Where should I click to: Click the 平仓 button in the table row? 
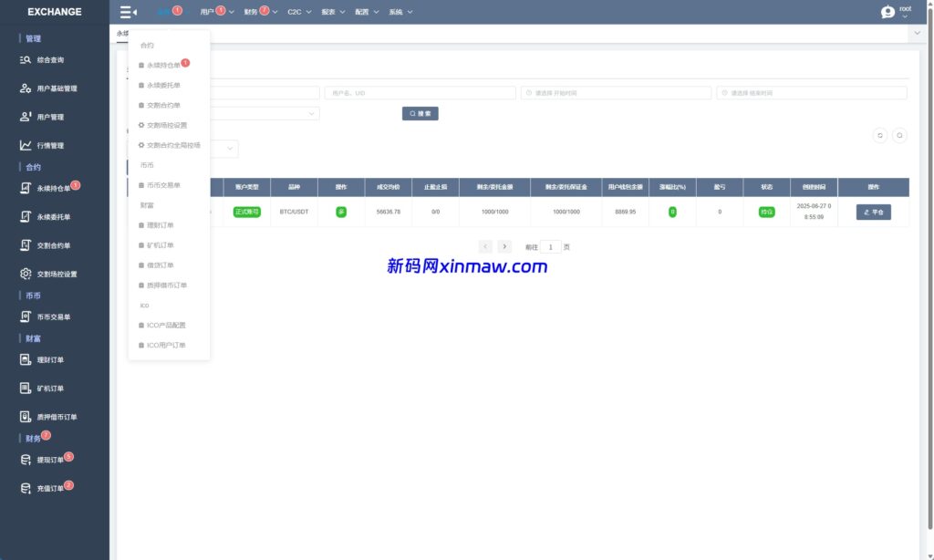pos(873,212)
